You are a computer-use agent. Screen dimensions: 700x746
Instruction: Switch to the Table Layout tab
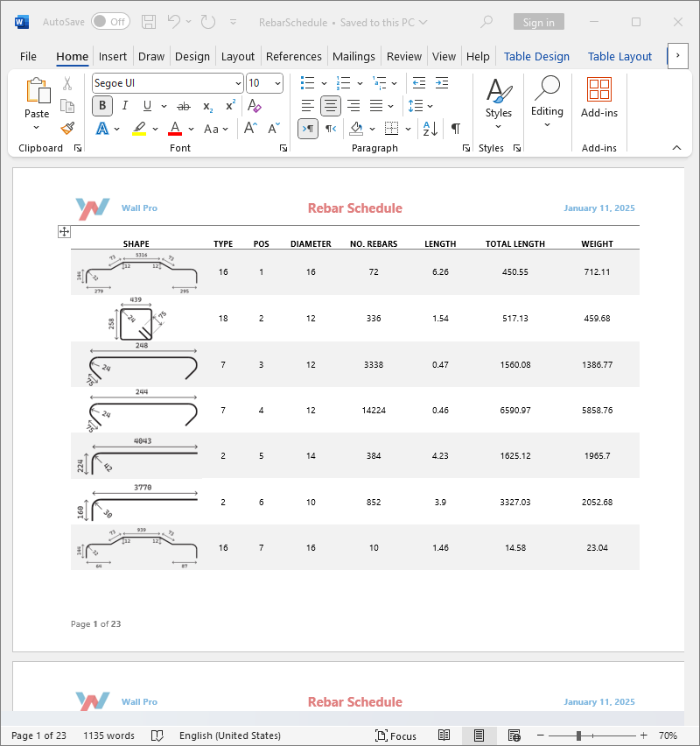619,57
